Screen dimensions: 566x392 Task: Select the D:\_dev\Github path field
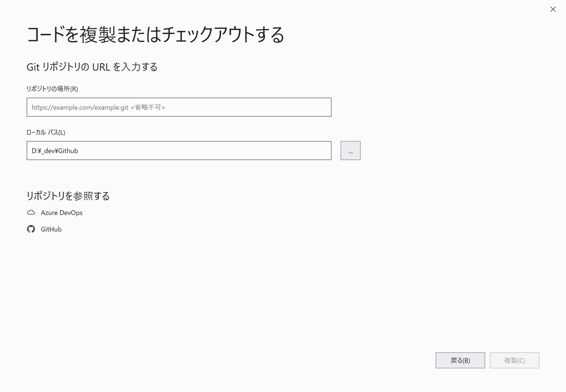coord(178,150)
